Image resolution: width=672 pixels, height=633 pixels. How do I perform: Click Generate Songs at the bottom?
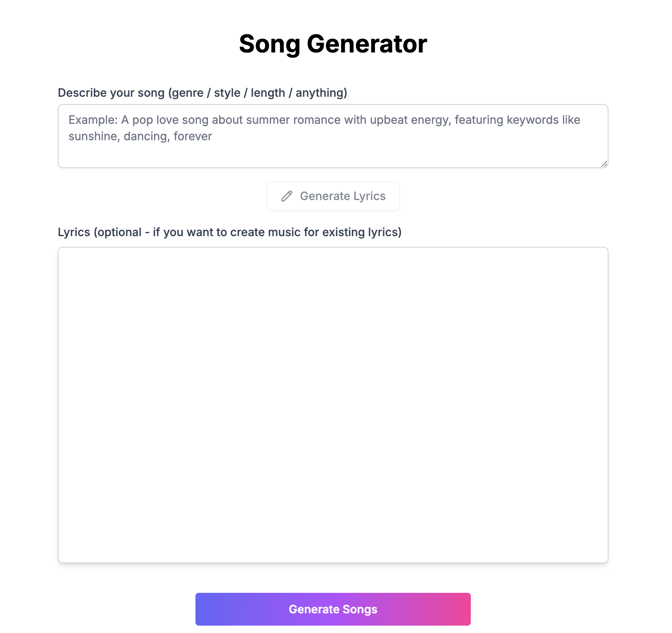(x=333, y=609)
